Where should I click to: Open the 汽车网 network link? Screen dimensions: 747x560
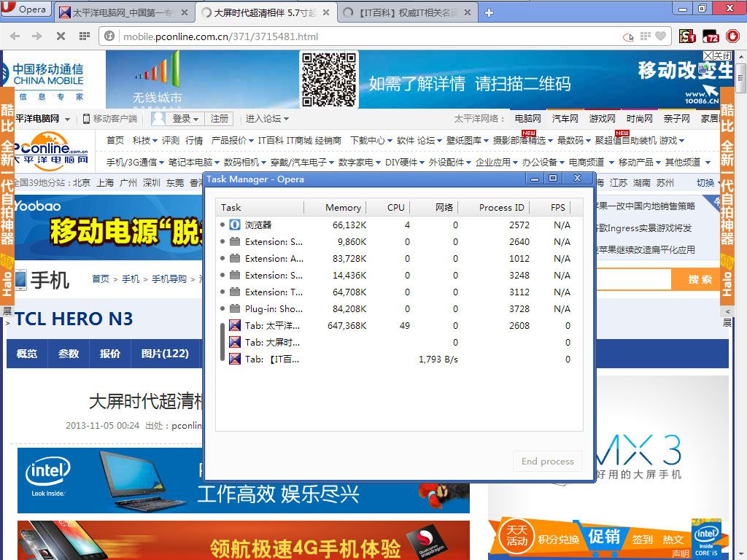coord(565,119)
